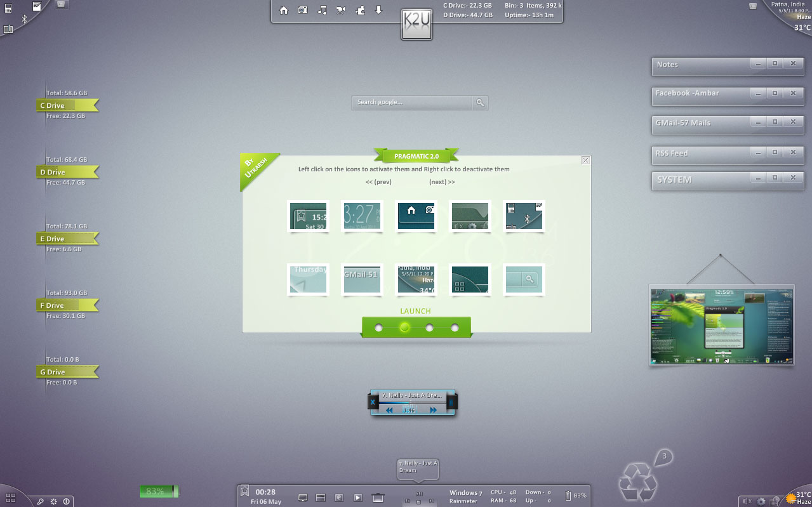Open the settings gear in bottom-right tray

761,501
